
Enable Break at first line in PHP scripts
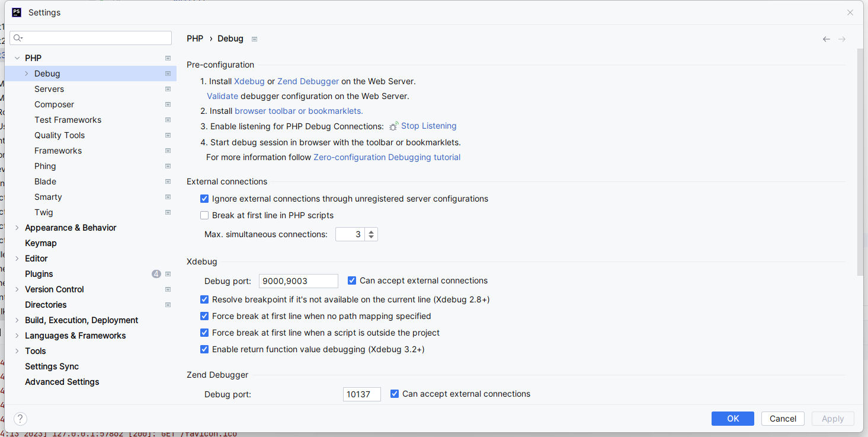coord(204,215)
